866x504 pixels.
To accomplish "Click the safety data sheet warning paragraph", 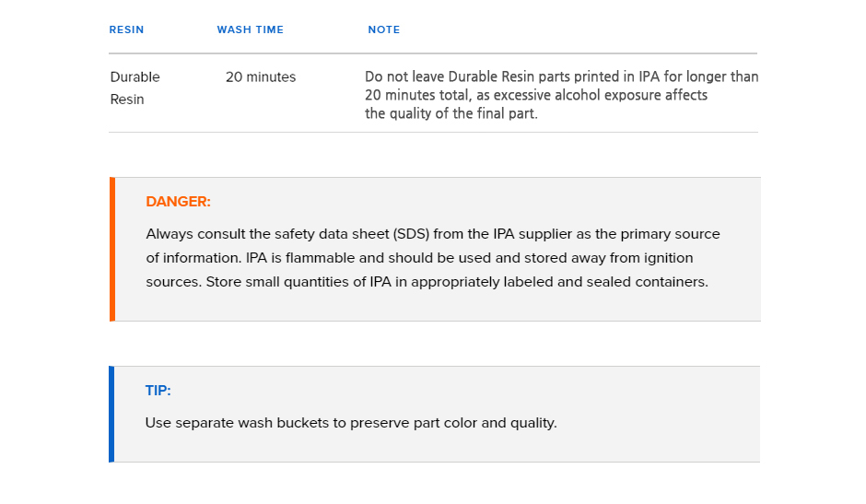I will click(x=432, y=257).
